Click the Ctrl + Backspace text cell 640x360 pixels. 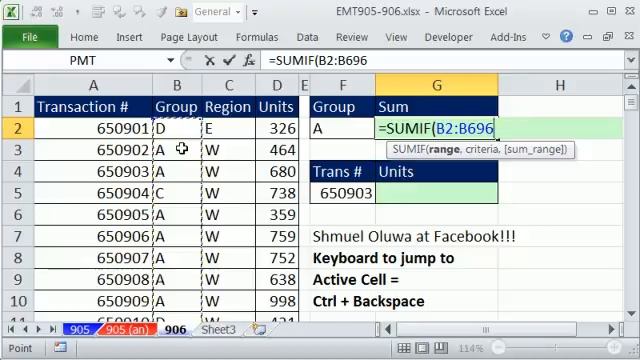click(369, 301)
